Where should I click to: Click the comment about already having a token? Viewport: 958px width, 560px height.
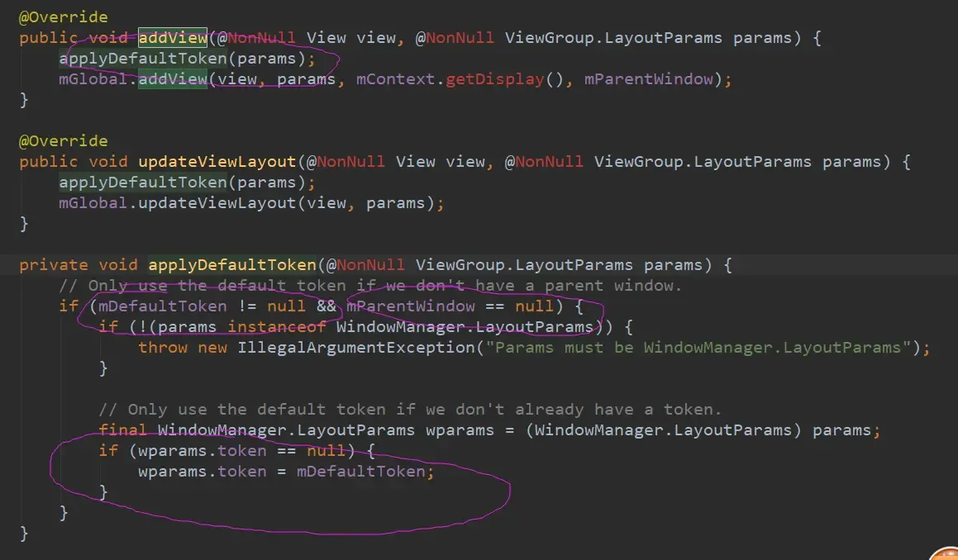[410, 410]
